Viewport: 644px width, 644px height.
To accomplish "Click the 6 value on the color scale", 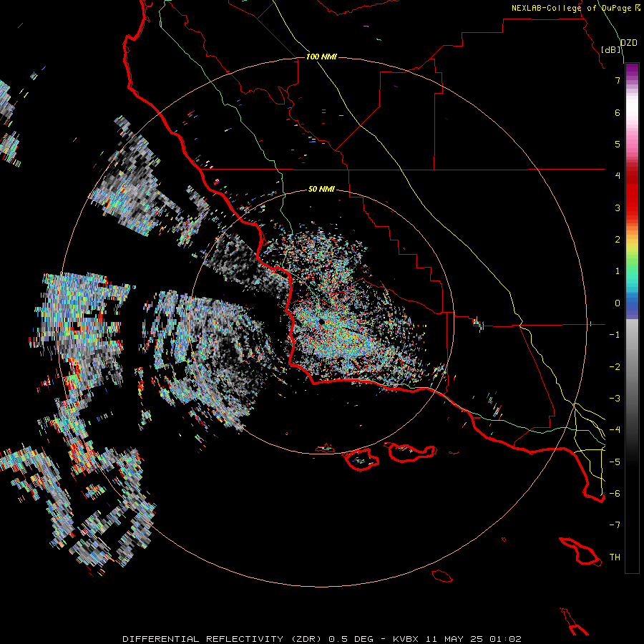I will click(x=618, y=112).
